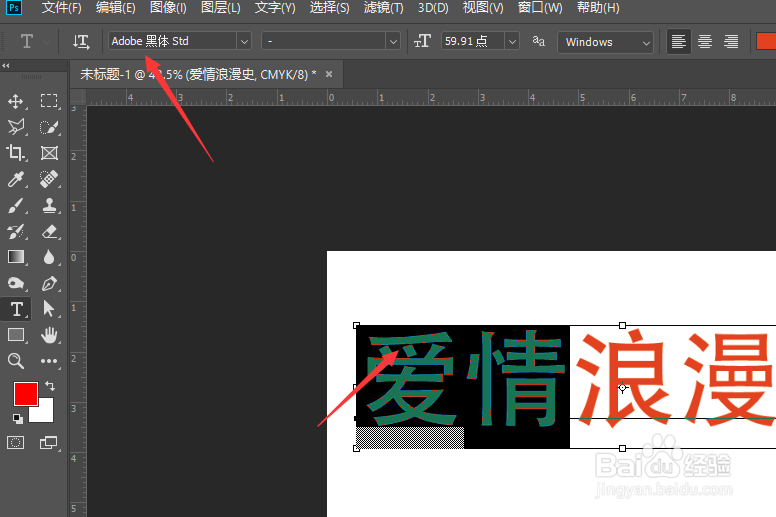The image size is (776, 517).
Task: Select the Clone Stamp tool
Action: 49,205
